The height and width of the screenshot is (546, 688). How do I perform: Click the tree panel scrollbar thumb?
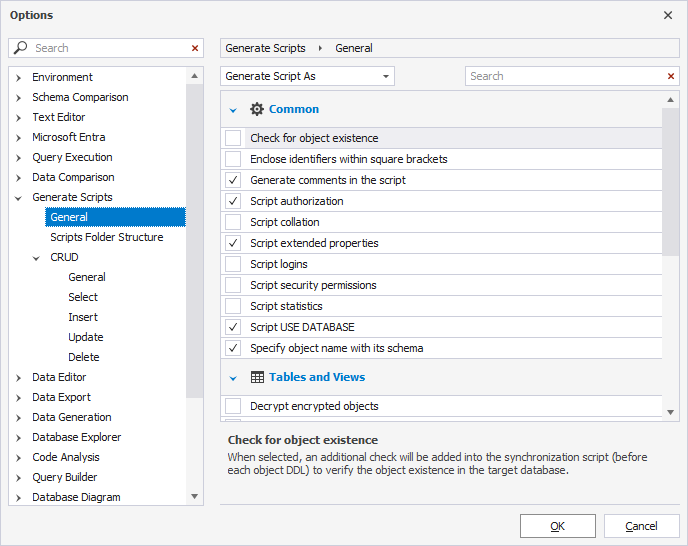[194, 241]
